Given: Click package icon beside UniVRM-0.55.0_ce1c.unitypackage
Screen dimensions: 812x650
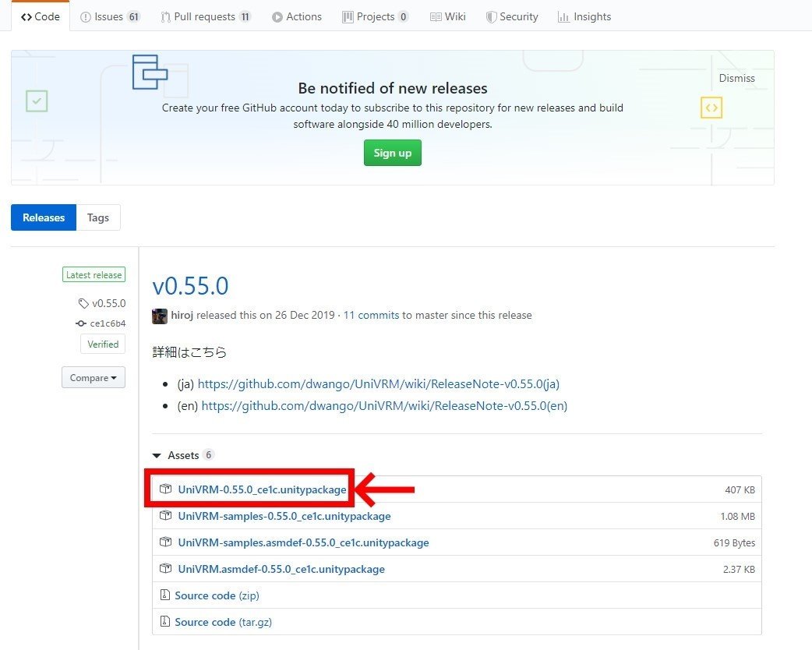Looking at the screenshot, I should point(166,489).
